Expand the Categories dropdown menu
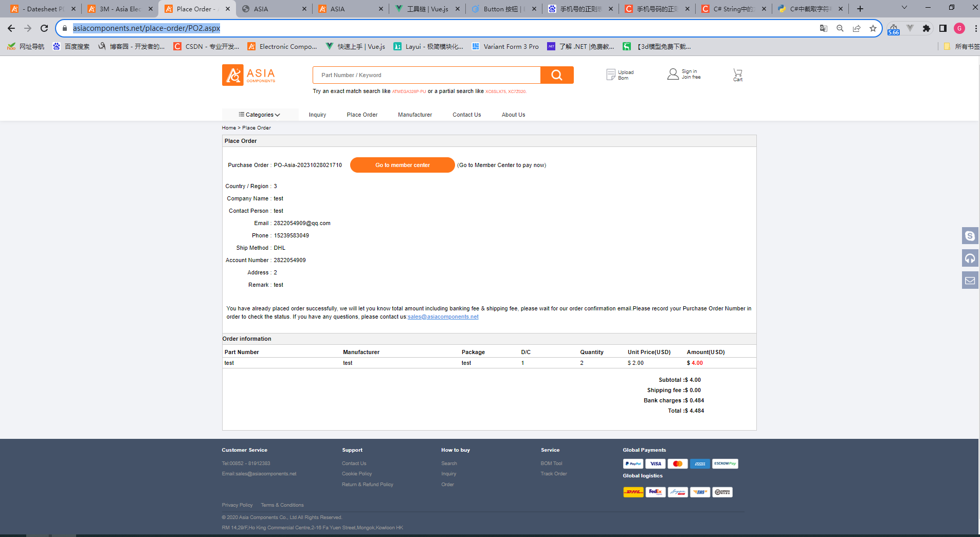The image size is (980, 537). click(260, 115)
